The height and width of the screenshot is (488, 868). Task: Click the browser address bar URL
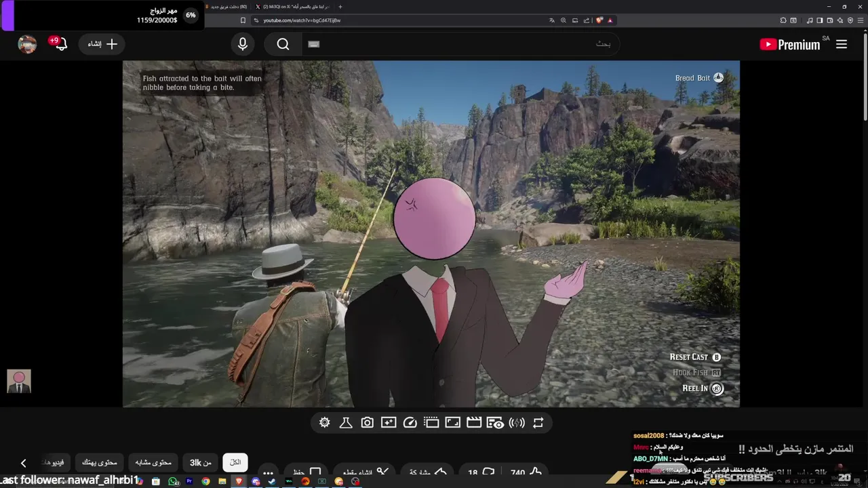302,20
